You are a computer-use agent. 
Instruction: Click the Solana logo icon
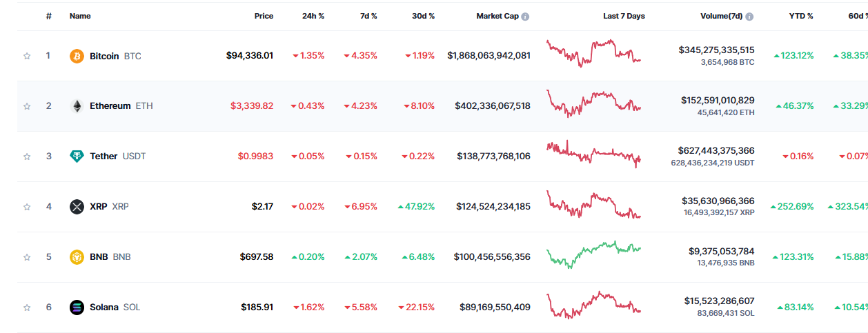click(x=77, y=307)
